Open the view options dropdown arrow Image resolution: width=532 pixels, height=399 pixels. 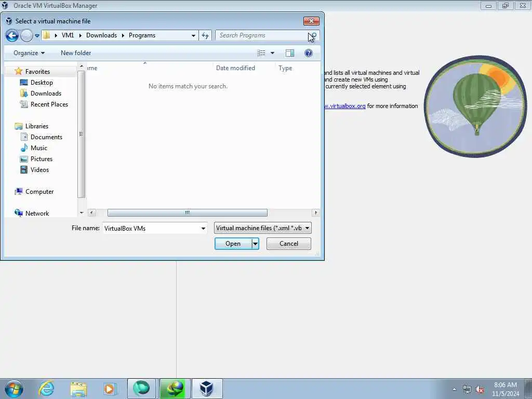pos(272,53)
